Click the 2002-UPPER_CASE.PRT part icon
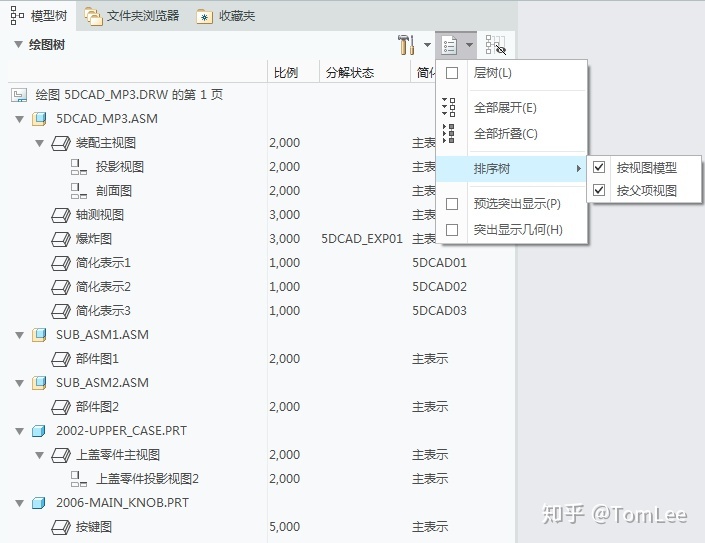This screenshot has width=705, height=543. [x=39, y=431]
